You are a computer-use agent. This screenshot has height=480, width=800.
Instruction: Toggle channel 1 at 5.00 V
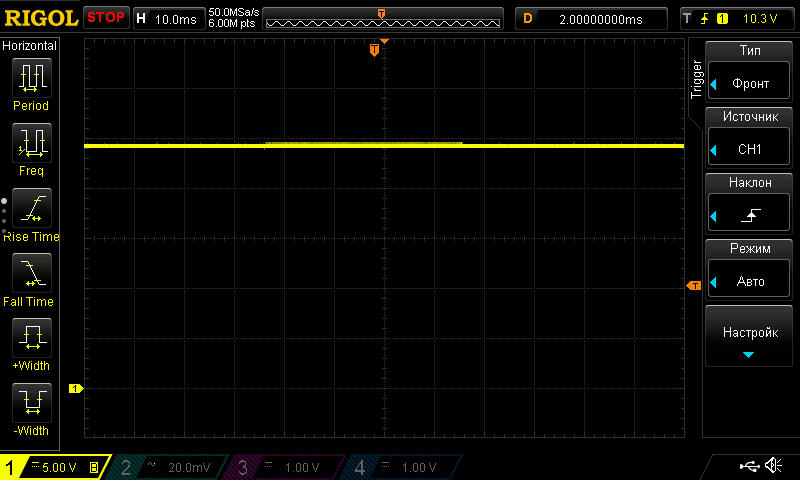click(x=53, y=467)
